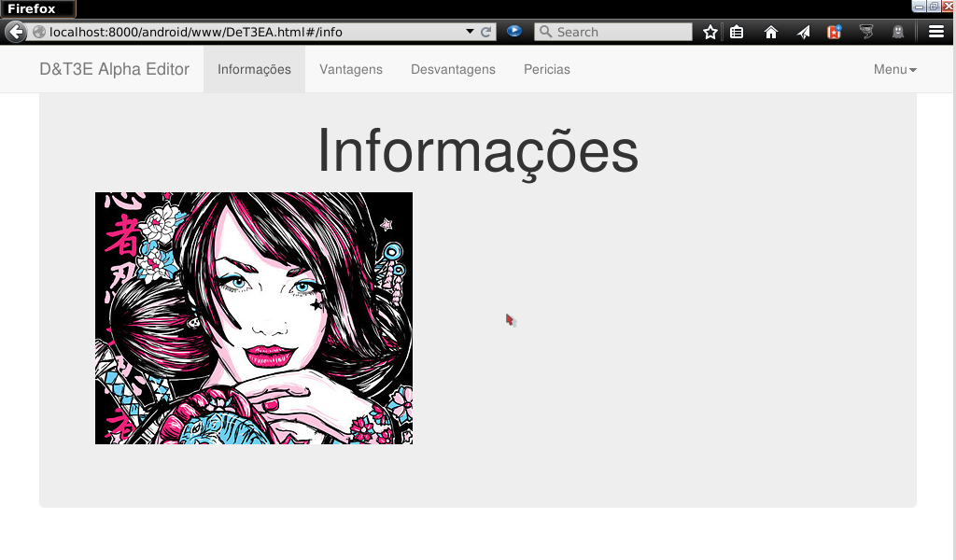Switch to the Vantagens tab
Viewport: 956px width, 560px height.
(351, 69)
